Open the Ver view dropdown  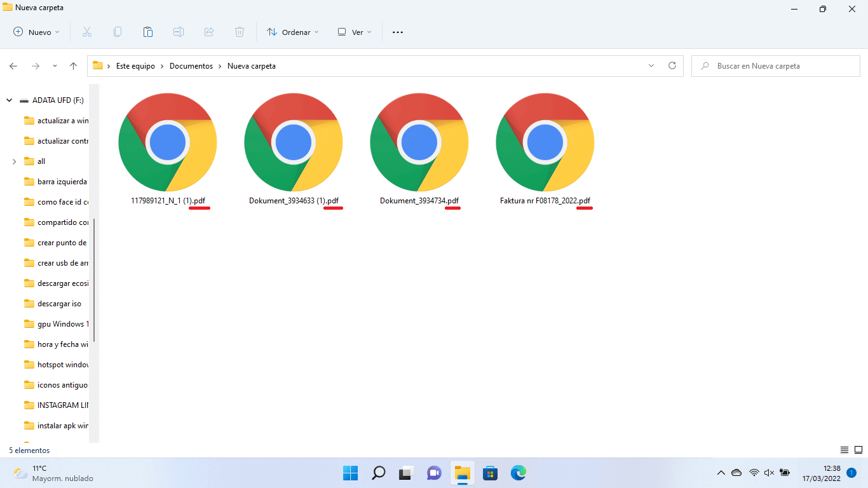[355, 32]
